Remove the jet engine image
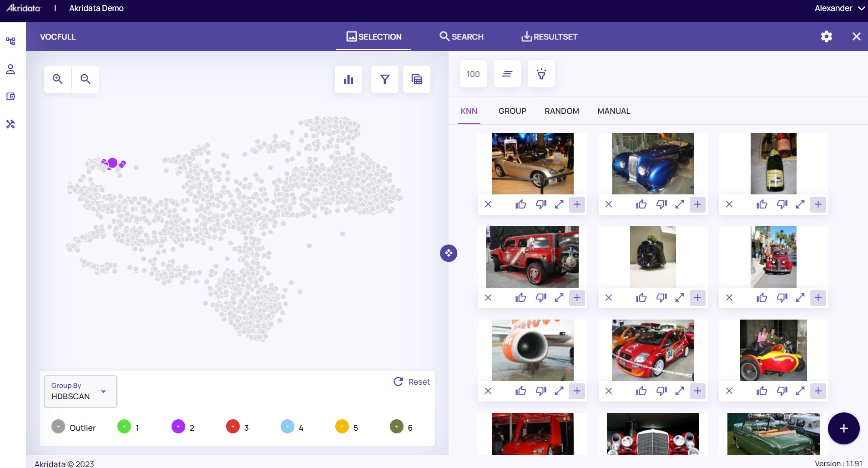 click(x=488, y=391)
